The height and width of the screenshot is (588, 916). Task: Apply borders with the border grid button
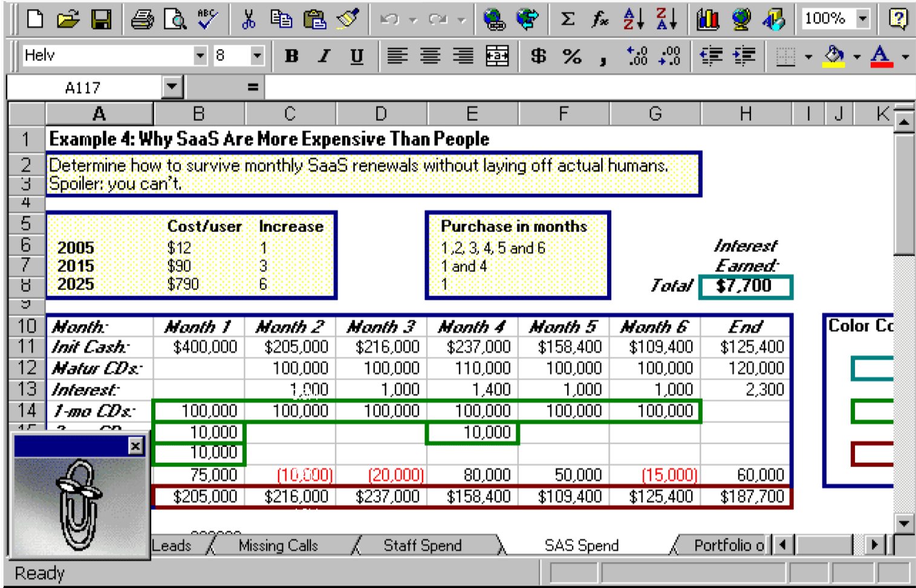(785, 56)
